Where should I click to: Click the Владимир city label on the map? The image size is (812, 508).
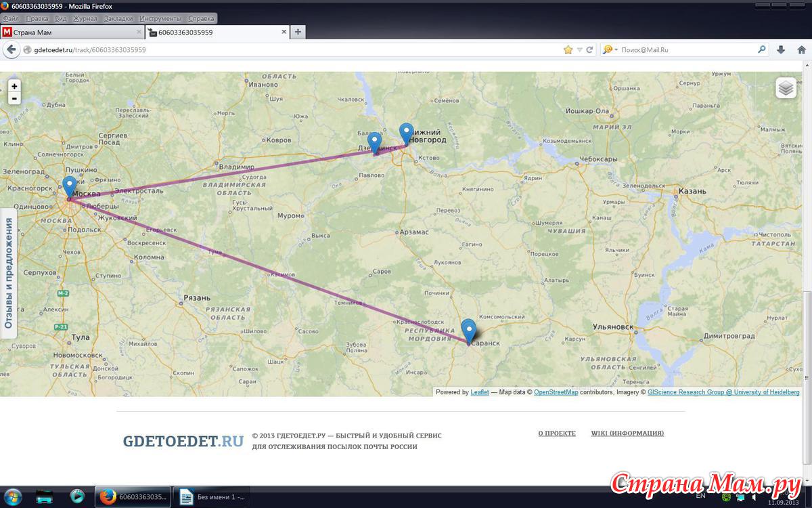[x=237, y=167]
